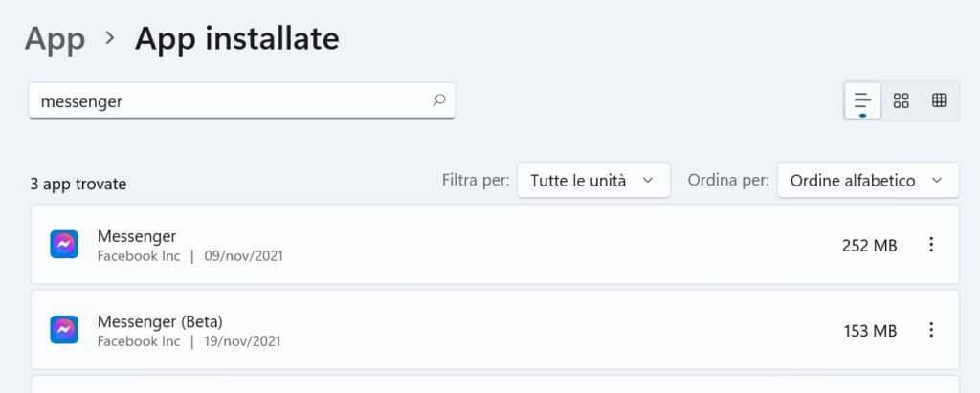Switch to table view layout

tap(939, 99)
